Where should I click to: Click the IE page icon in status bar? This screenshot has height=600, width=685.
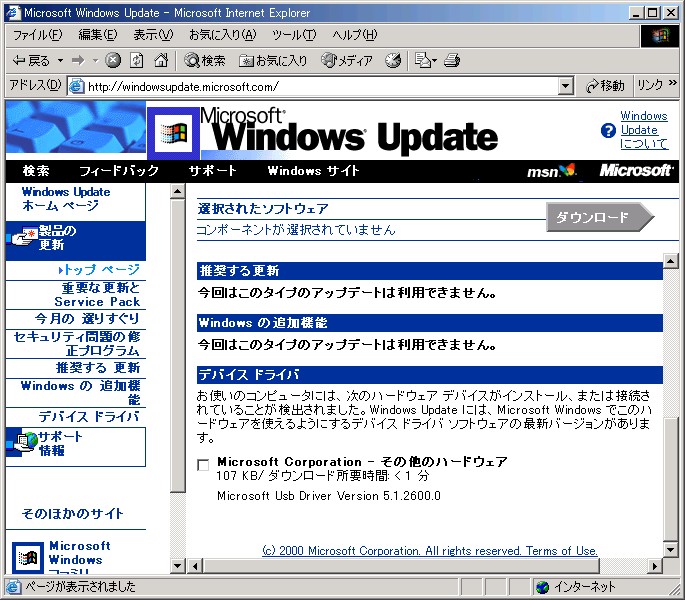click(13, 586)
